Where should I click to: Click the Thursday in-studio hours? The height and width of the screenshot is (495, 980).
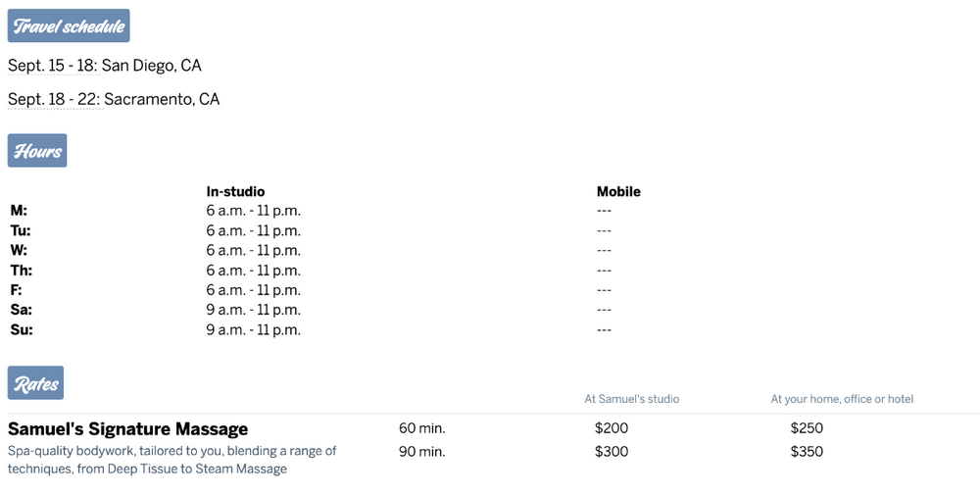click(253, 271)
